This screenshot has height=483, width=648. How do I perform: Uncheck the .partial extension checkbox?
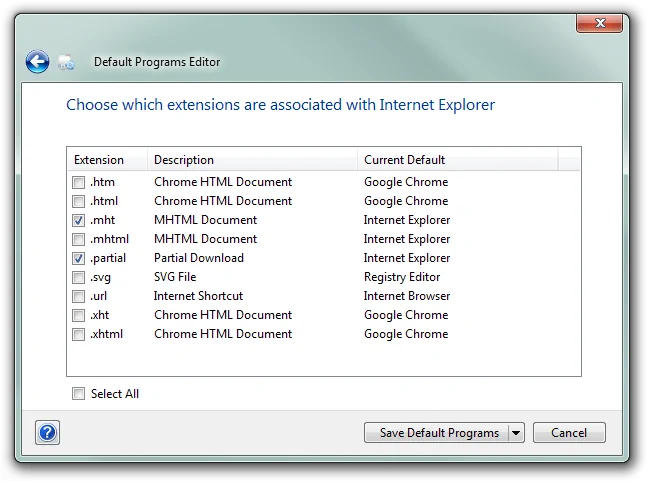tap(78, 258)
